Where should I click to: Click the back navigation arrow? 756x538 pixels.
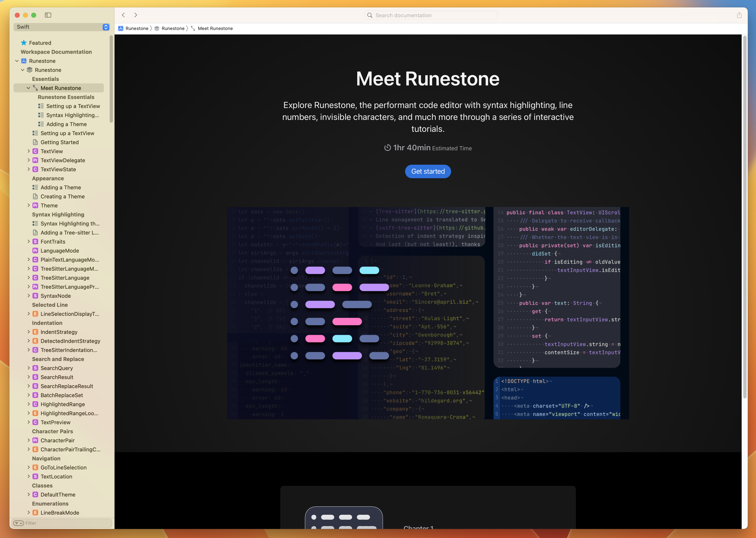123,15
